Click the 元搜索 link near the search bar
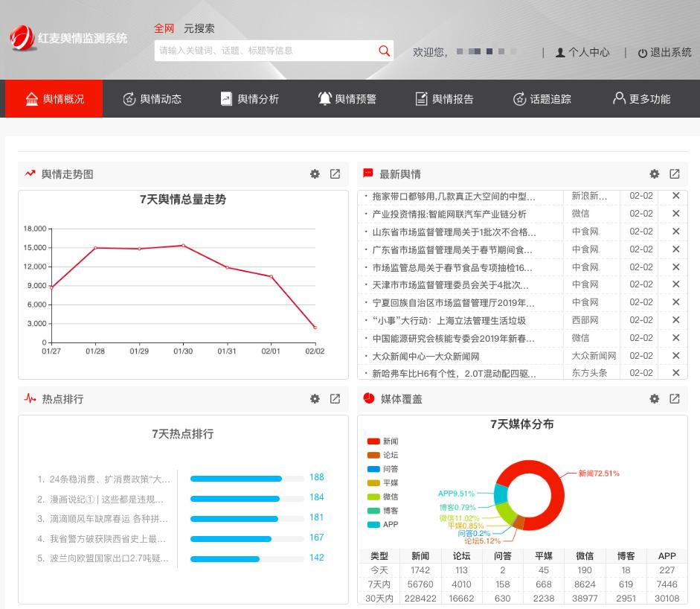The height and width of the screenshot is (609, 700). click(199, 28)
